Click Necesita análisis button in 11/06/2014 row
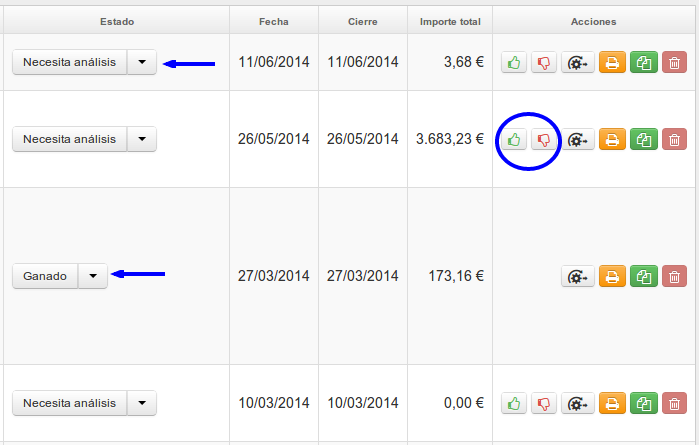 tap(70, 62)
